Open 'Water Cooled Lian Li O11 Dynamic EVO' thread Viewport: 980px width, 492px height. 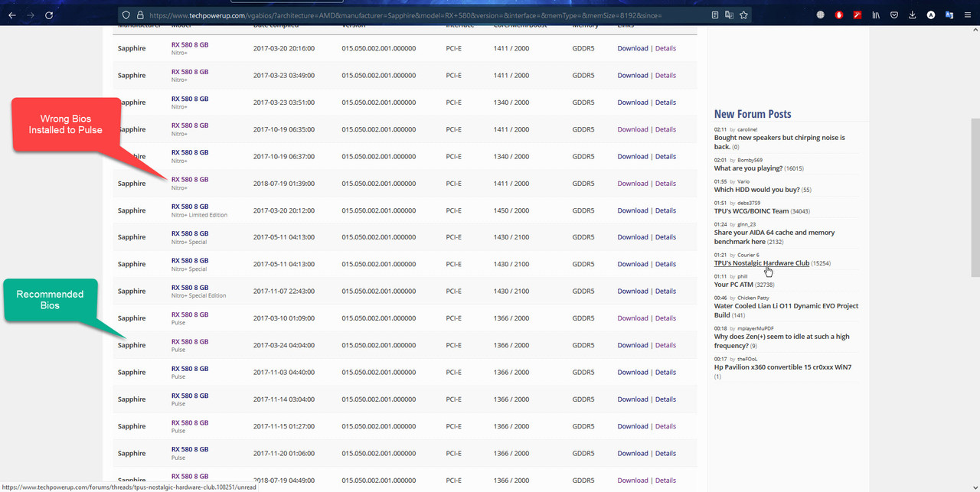[786, 310]
